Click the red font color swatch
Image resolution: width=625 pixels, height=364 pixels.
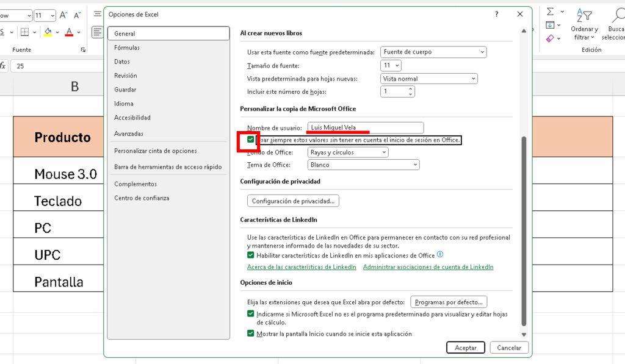(69, 32)
